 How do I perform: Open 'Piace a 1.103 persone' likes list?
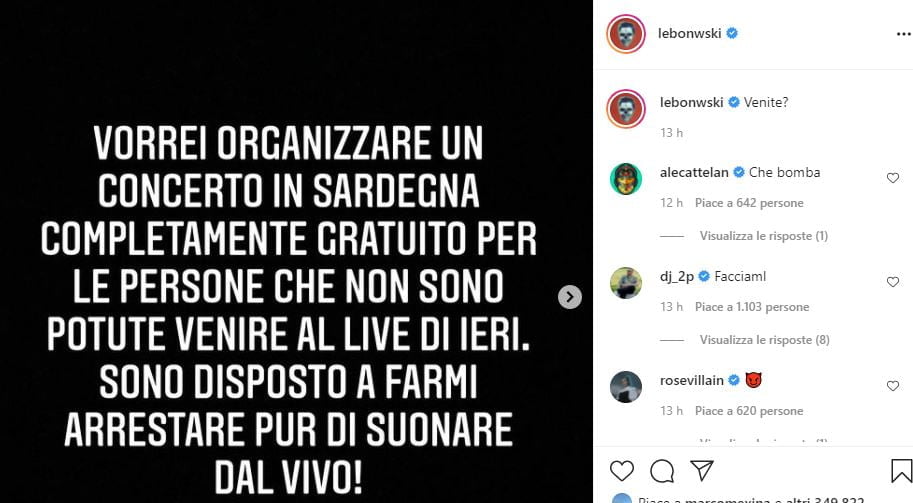(x=752, y=307)
